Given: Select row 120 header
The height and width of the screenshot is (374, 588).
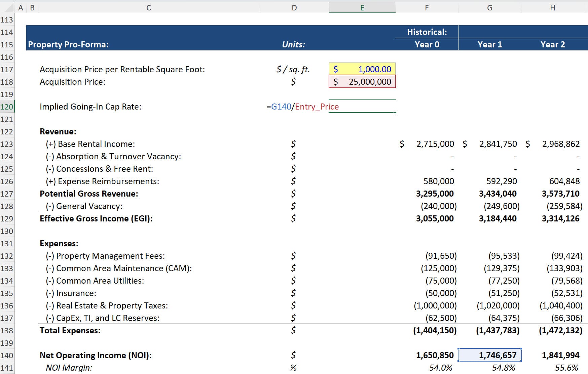Looking at the screenshot, I should [x=7, y=107].
